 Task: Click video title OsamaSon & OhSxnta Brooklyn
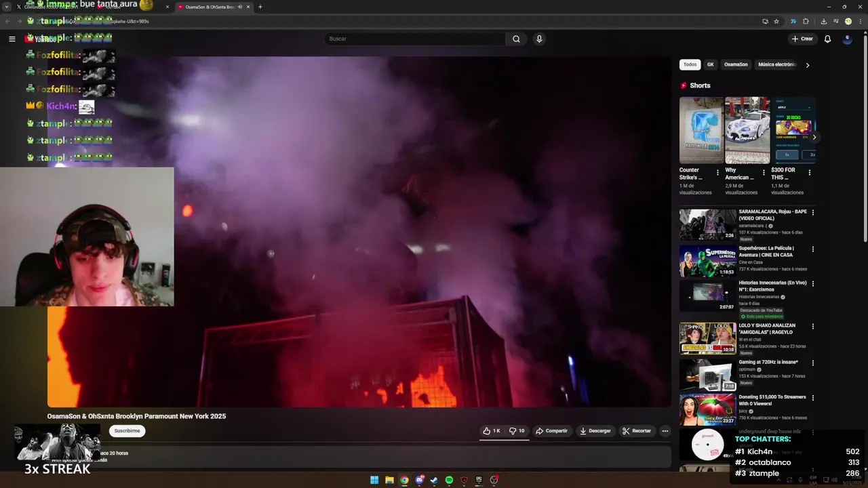pyautogui.click(x=136, y=416)
